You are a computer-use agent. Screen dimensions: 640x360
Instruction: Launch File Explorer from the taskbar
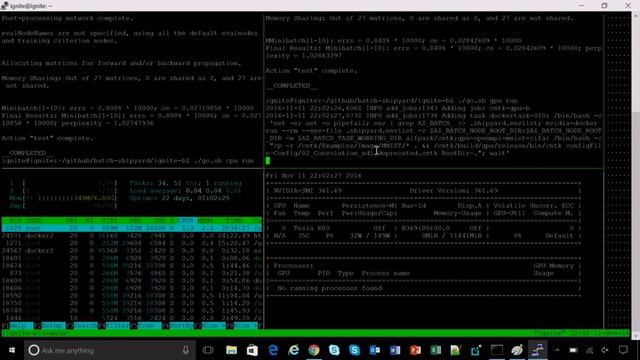(231, 350)
